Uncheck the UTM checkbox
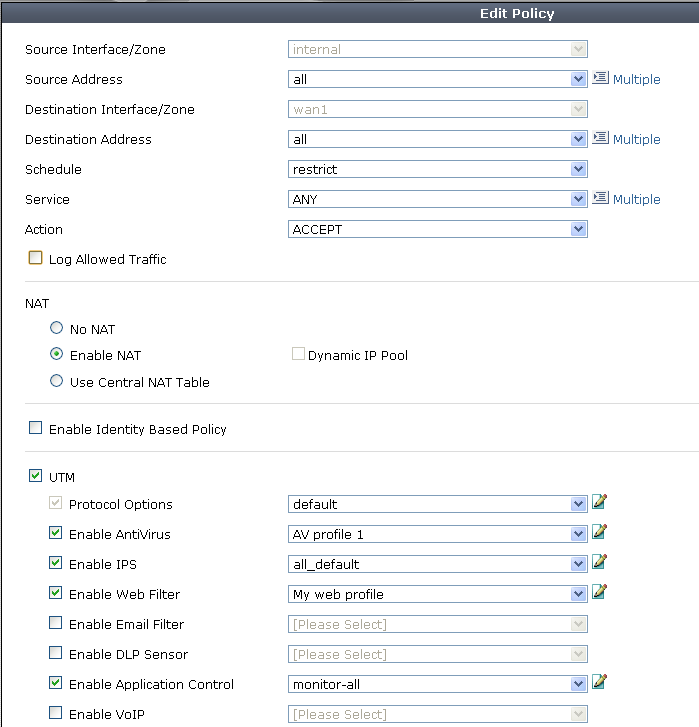Viewport: 699px width, 727px height. coord(36,477)
